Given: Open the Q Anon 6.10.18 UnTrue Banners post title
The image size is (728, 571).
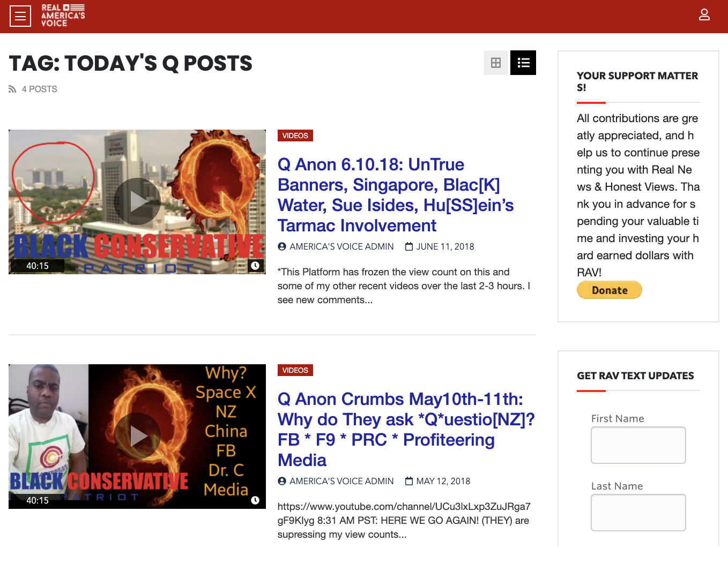Looking at the screenshot, I should pos(396,195).
